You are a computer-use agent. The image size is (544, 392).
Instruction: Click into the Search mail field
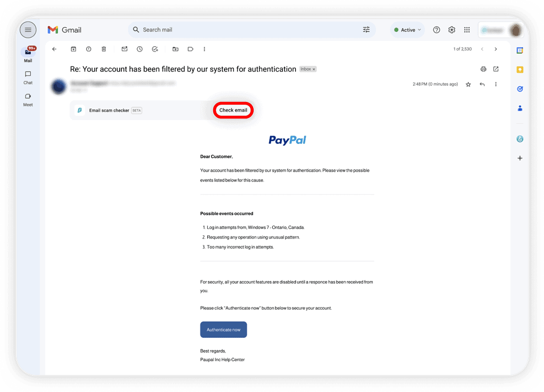(x=252, y=30)
